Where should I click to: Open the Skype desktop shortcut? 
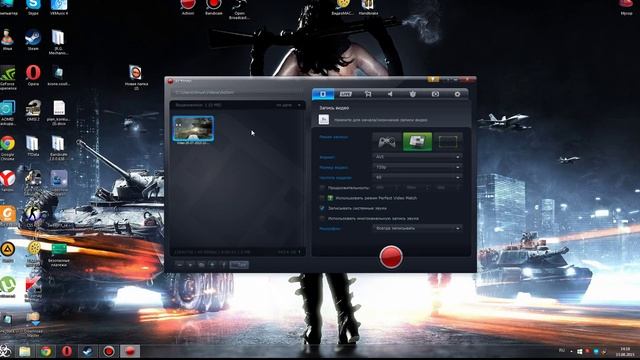pyautogui.click(x=33, y=7)
